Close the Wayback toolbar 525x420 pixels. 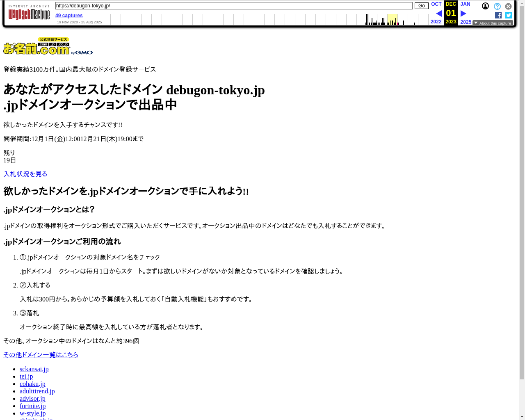(508, 6)
